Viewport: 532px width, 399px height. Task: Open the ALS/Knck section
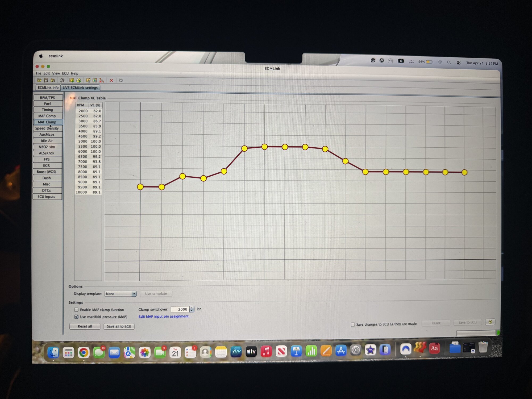(x=47, y=153)
